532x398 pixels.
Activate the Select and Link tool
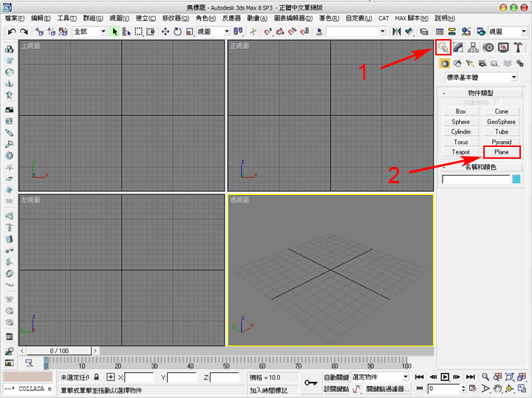tap(39, 32)
